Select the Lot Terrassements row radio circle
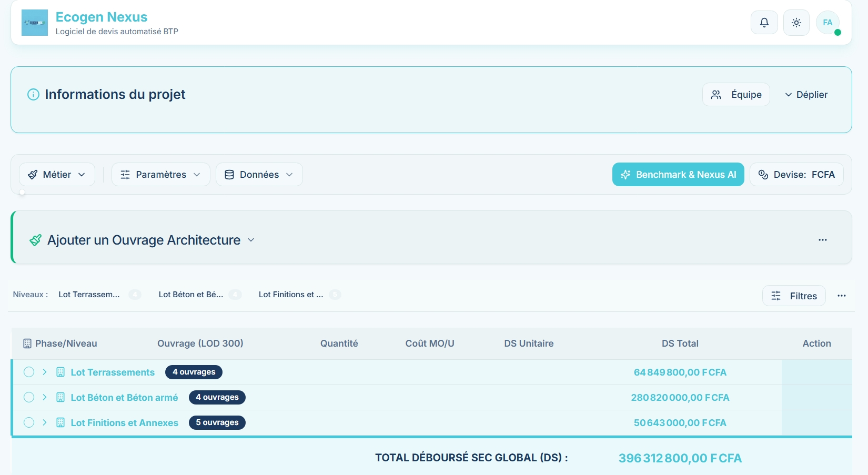The image size is (868, 475). click(29, 372)
